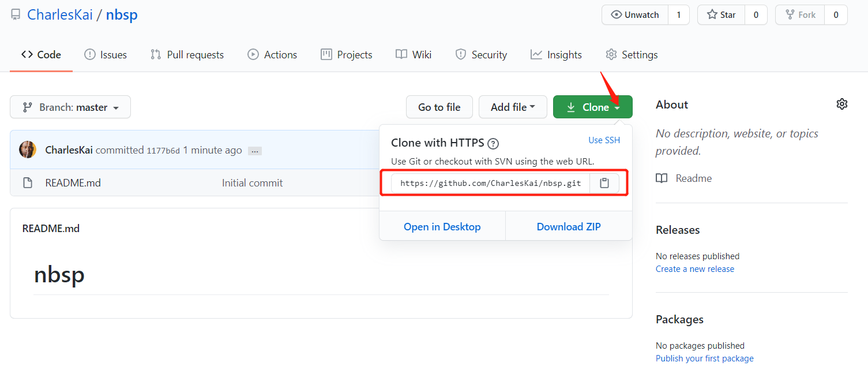Click the Unwatch button

tap(635, 15)
